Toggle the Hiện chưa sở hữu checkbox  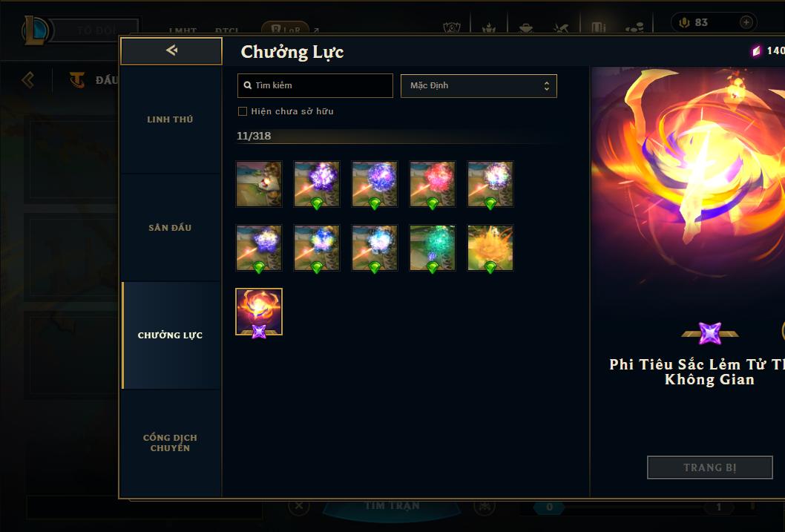243,111
